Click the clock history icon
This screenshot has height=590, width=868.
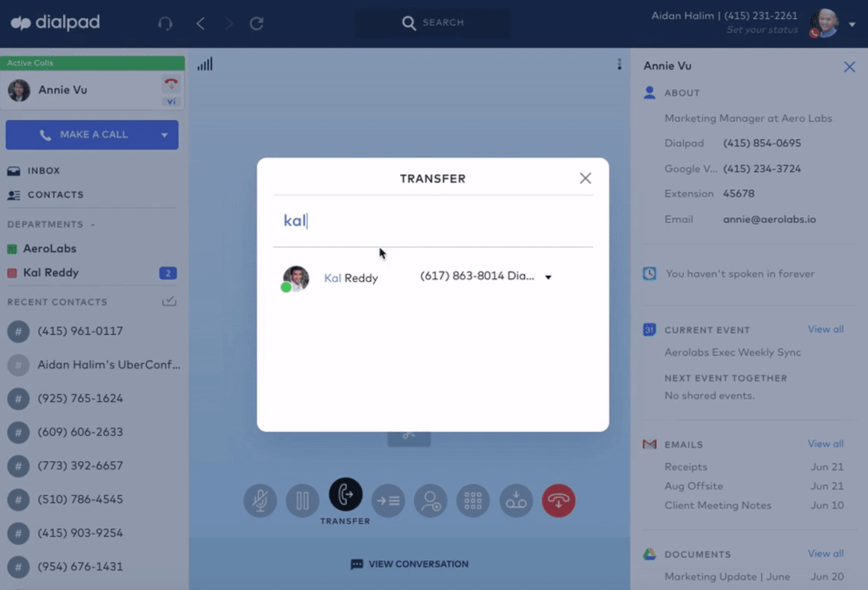coord(649,274)
